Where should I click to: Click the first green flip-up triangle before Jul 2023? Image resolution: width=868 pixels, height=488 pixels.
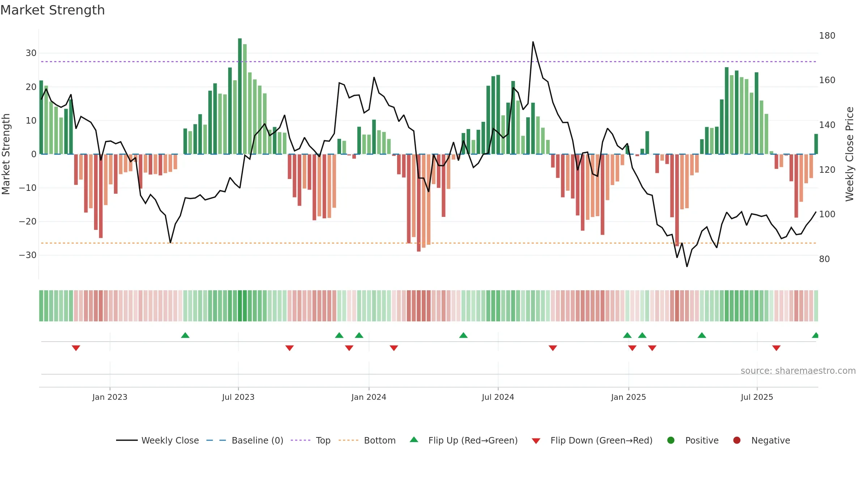(185, 335)
